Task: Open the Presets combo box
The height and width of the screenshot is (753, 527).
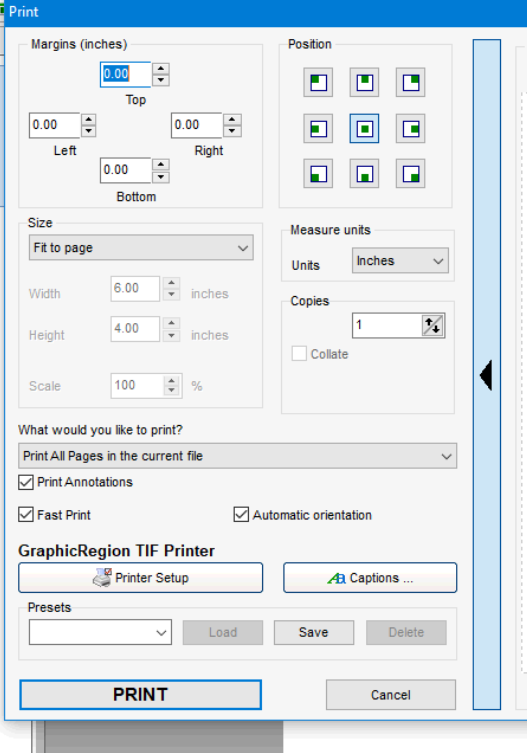Action: click(x=100, y=632)
